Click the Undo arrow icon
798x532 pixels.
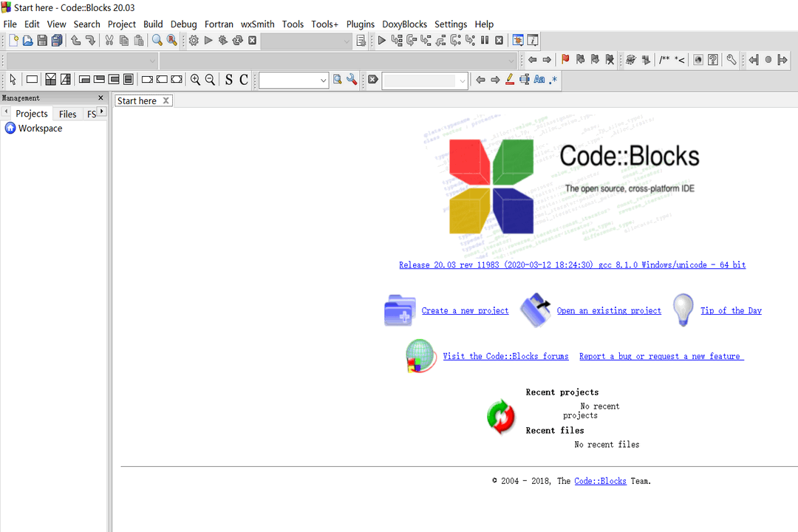76,40
